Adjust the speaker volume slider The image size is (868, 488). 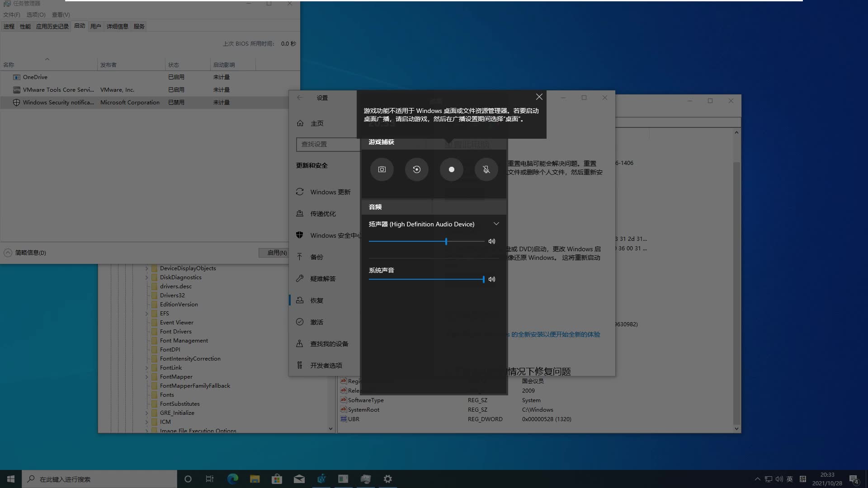pyautogui.click(x=446, y=241)
